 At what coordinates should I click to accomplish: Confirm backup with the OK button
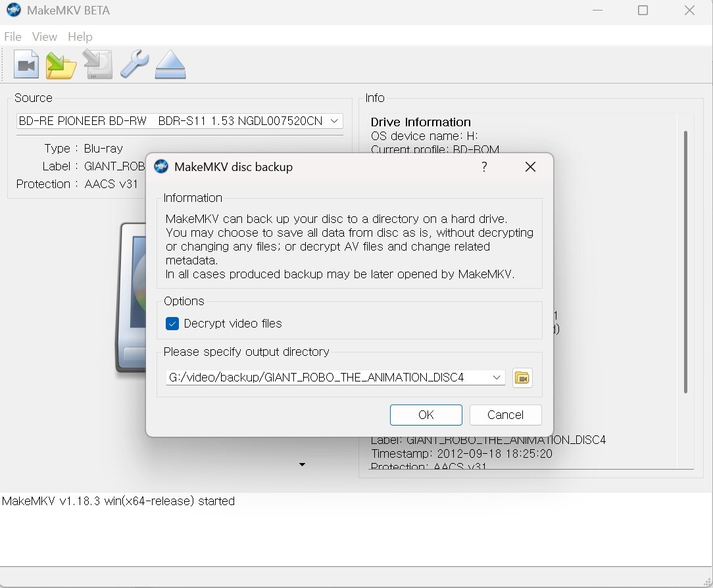(426, 415)
